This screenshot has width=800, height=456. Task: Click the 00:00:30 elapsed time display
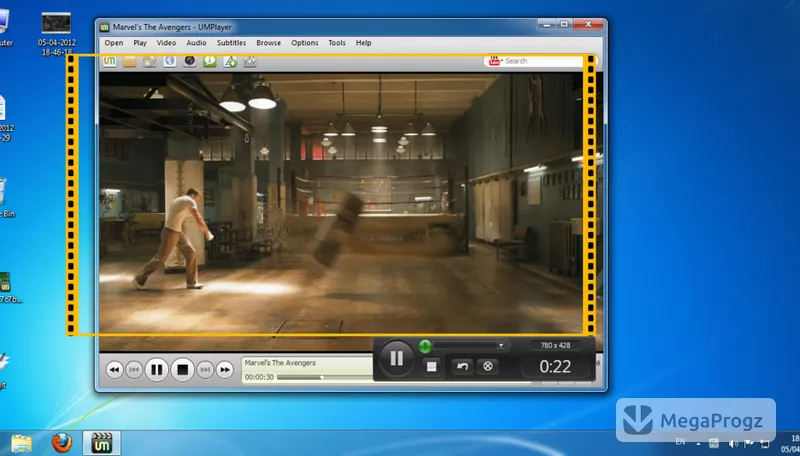(x=259, y=377)
